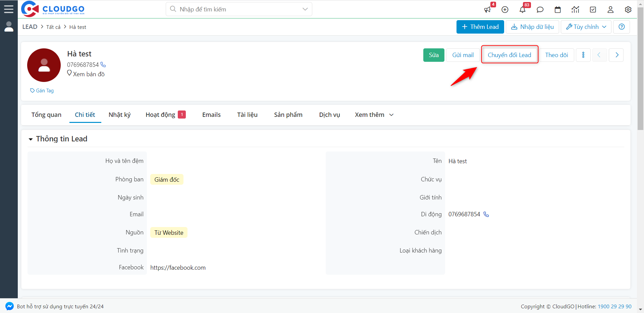Click the phone icon beside Di động number
This screenshot has height=313, width=644.
click(486, 214)
